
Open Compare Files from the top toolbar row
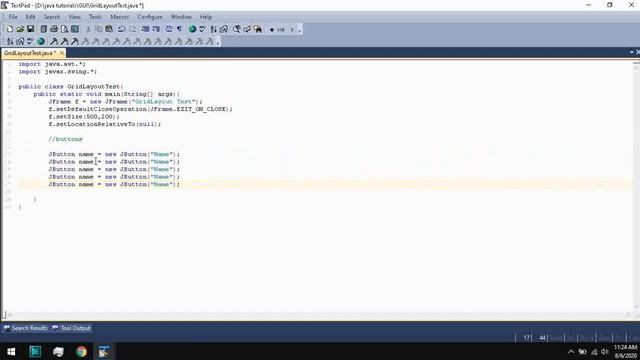224,29
